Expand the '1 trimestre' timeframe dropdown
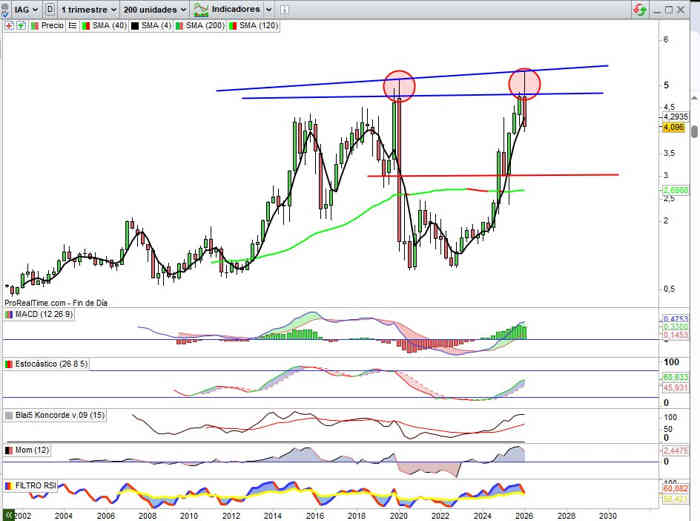The image size is (700, 521). tap(86, 9)
